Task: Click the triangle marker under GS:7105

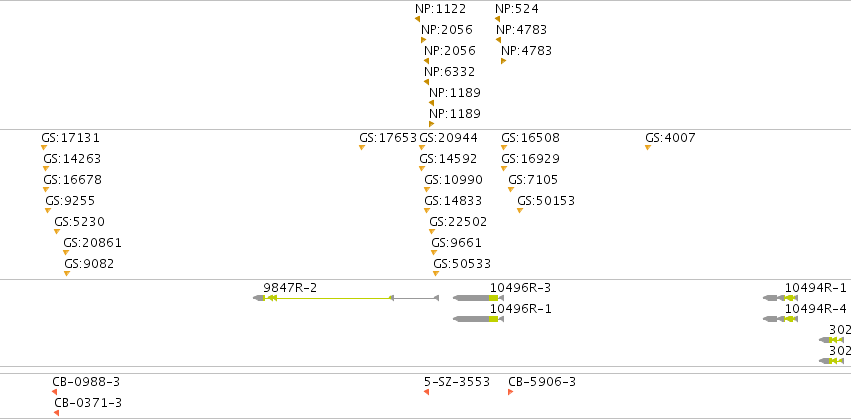Action: (x=511, y=189)
